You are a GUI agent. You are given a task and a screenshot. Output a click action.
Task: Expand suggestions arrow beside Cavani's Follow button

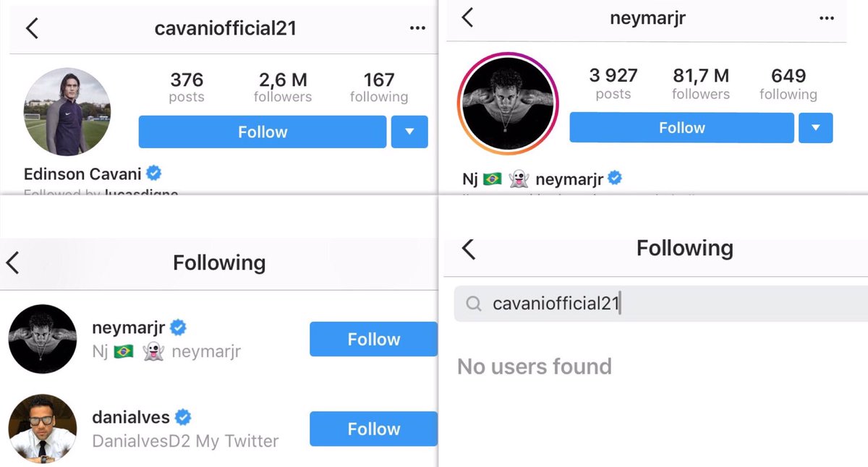409,132
